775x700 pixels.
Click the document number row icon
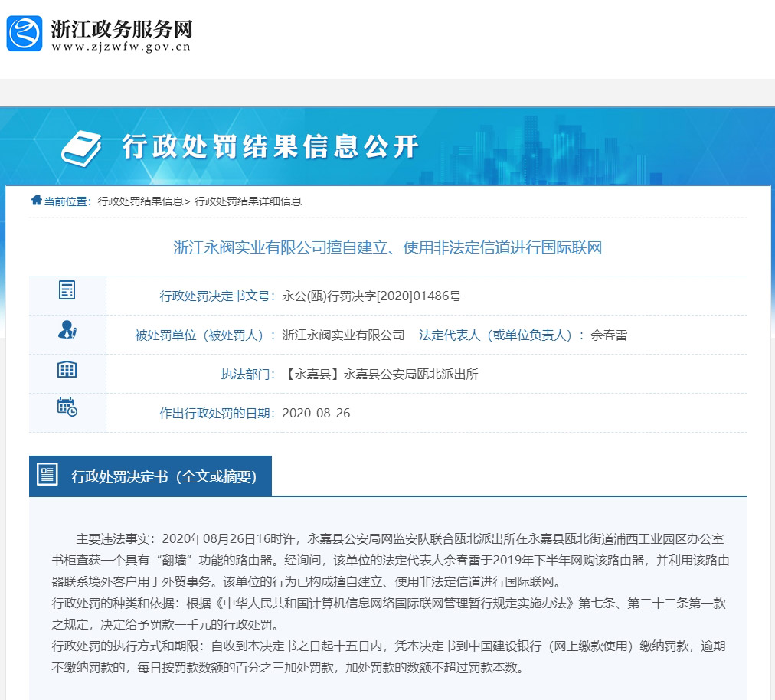pyautogui.click(x=67, y=290)
